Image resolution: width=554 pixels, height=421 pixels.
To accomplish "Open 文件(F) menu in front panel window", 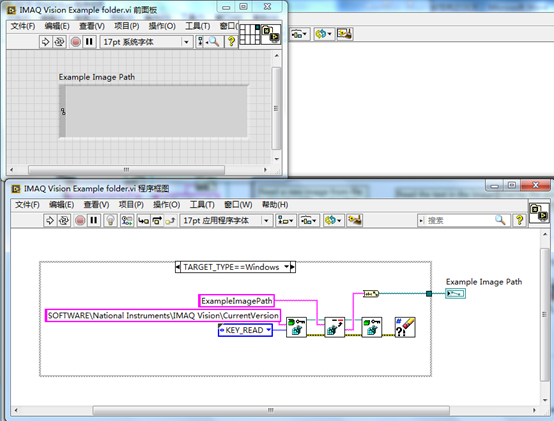I will pyautogui.click(x=23, y=26).
